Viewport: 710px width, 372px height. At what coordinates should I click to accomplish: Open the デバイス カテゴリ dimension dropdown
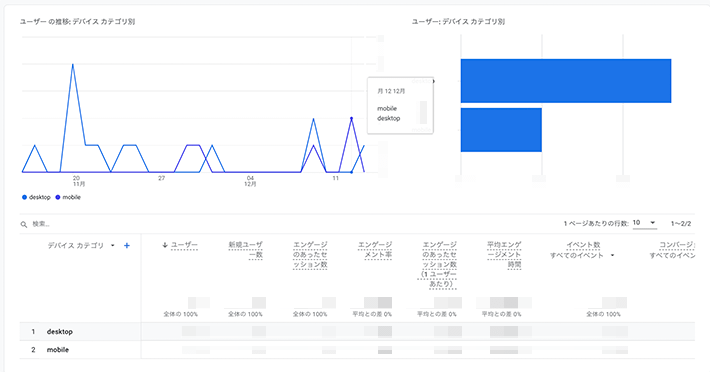coord(112,246)
